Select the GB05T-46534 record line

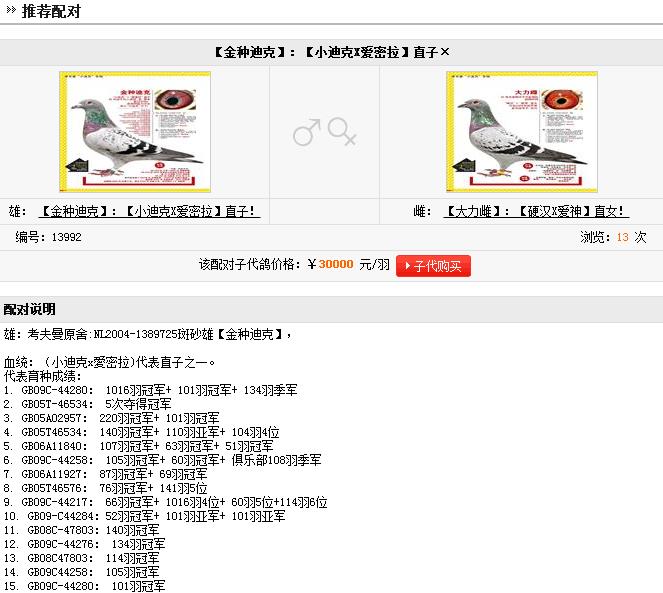[88, 404]
